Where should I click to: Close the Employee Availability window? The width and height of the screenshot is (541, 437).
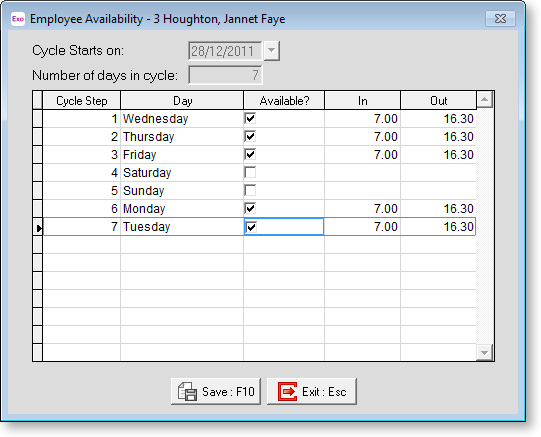coord(500,19)
